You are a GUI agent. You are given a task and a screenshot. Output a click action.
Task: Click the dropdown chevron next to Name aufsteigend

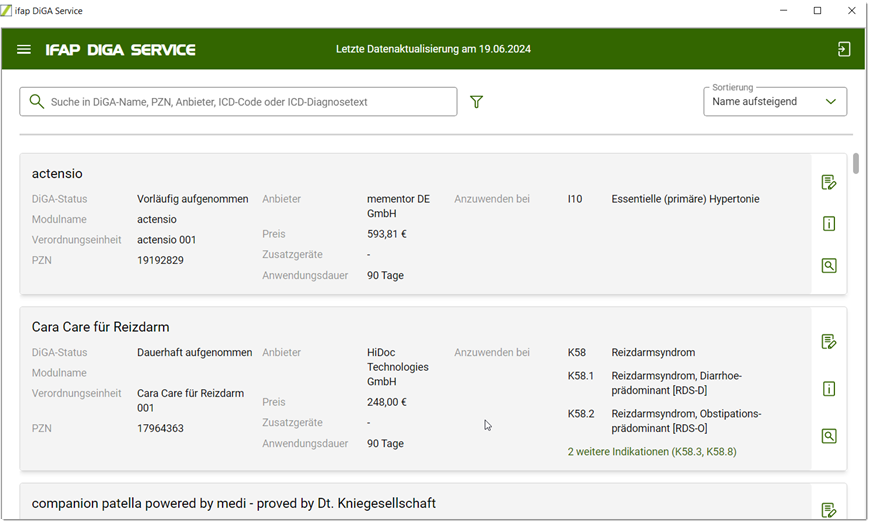830,102
